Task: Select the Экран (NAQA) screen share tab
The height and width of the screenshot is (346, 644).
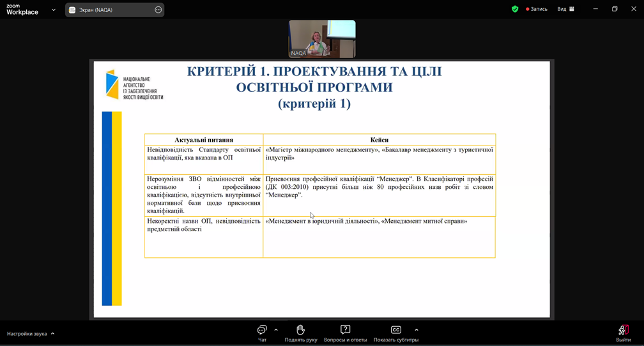Action: pyautogui.click(x=114, y=10)
